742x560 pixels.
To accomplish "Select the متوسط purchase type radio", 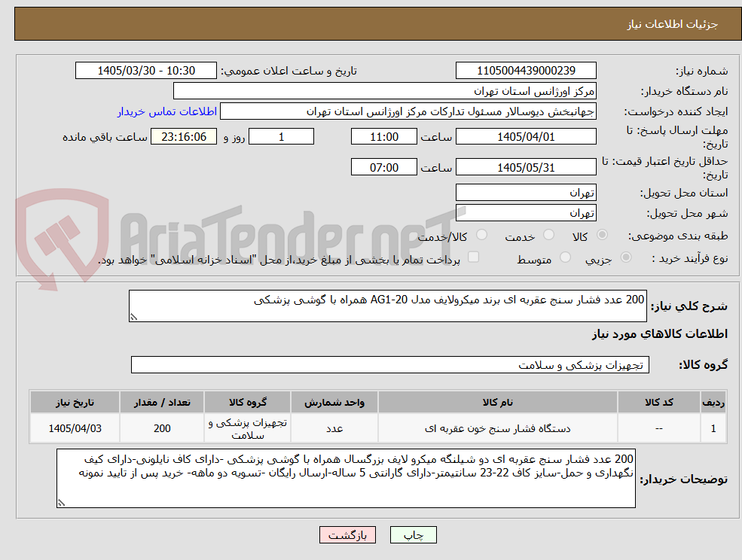I will (565, 257).
